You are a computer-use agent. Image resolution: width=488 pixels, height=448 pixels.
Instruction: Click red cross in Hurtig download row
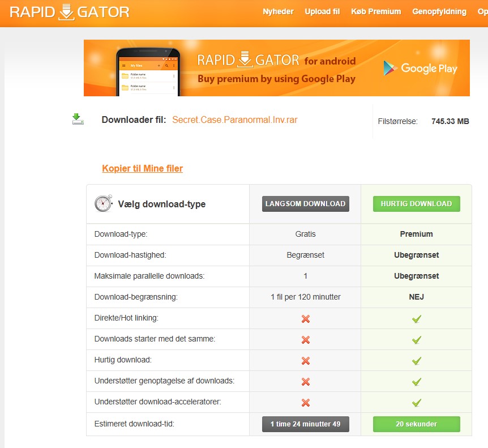point(306,361)
